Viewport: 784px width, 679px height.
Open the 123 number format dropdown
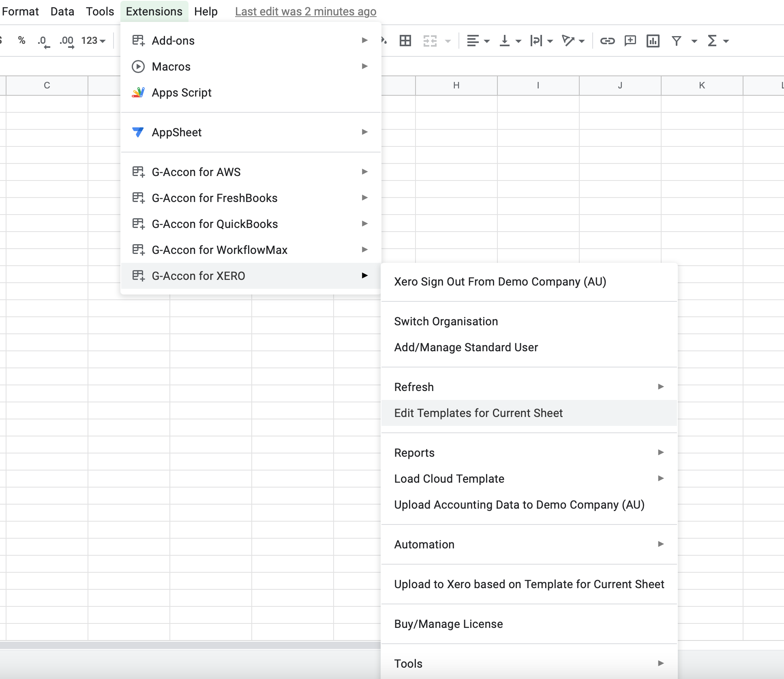coord(93,41)
